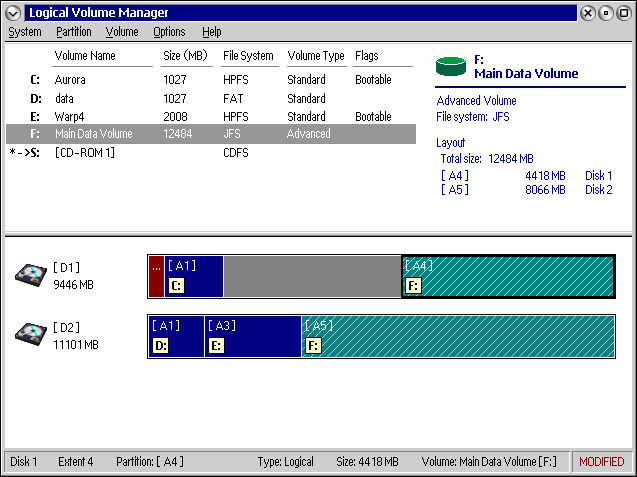This screenshot has height=477, width=637.
Task: Click the Advanced Volume label in details
Action: (x=476, y=100)
